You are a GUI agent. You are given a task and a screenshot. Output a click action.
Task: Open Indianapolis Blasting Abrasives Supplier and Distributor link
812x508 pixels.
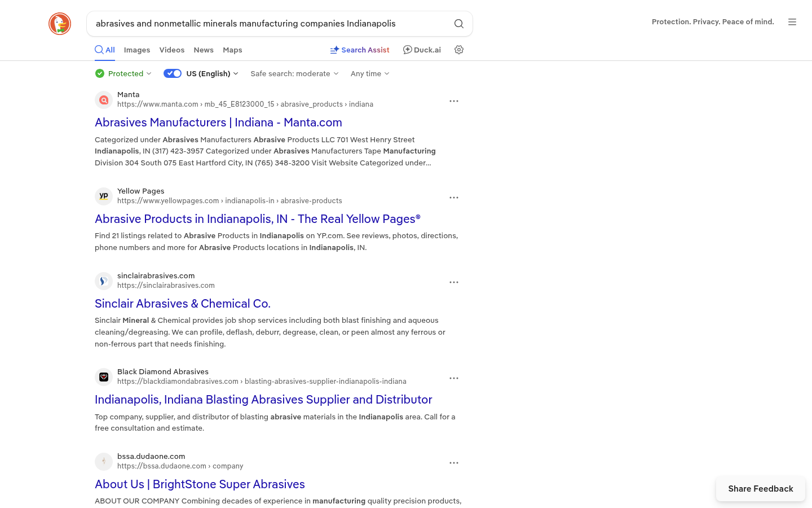click(263, 400)
